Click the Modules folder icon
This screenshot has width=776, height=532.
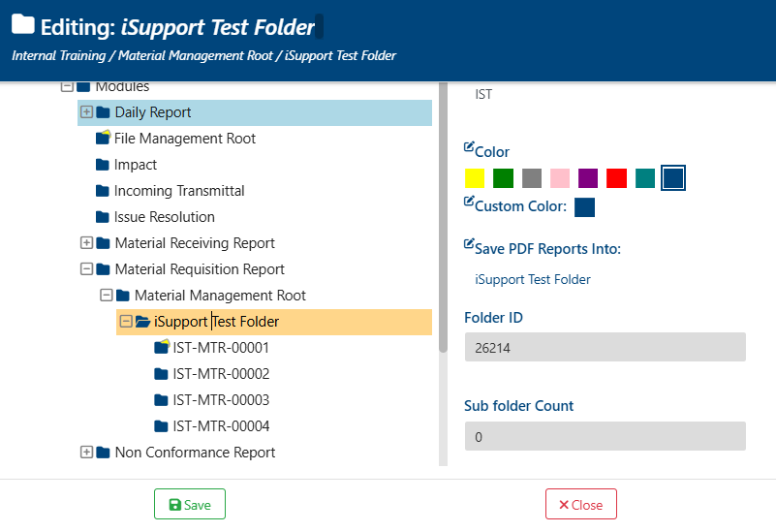[x=83, y=87]
